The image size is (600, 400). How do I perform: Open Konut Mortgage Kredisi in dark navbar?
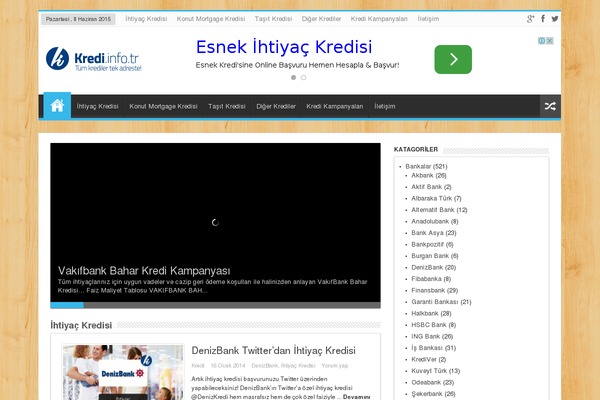(x=163, y=106)
